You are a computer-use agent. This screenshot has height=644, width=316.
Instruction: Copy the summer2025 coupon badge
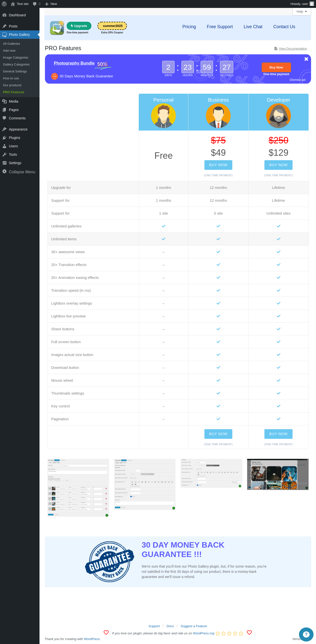112,26
